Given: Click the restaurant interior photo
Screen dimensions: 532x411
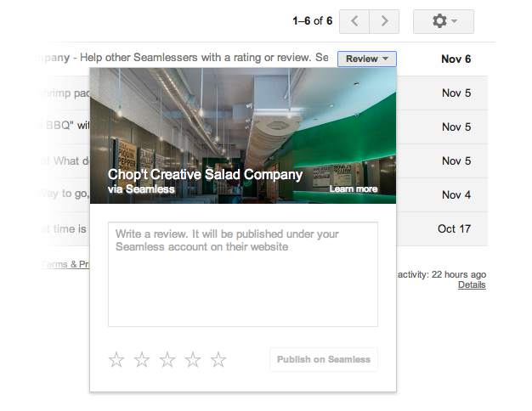Looking at the screenshot, I should (243, 136).
